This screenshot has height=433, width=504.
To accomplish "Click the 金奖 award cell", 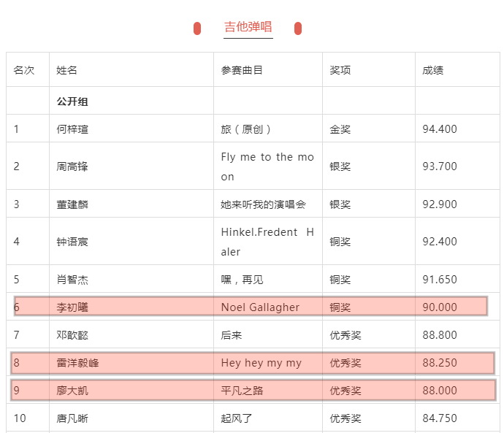I will 340,129.
